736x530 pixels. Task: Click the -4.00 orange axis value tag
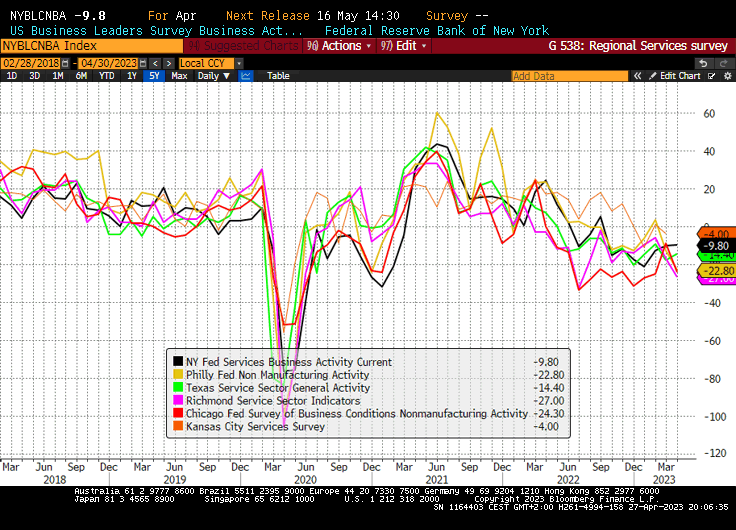click(x=716, y=233)
